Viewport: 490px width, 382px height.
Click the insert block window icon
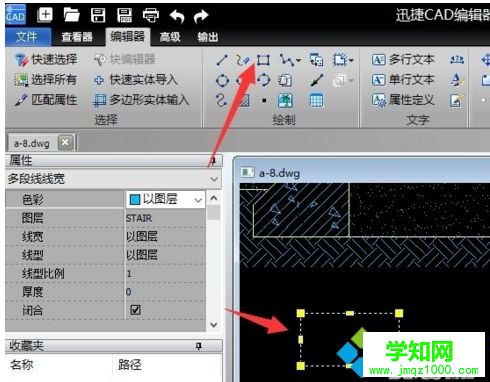coord(316,60)
